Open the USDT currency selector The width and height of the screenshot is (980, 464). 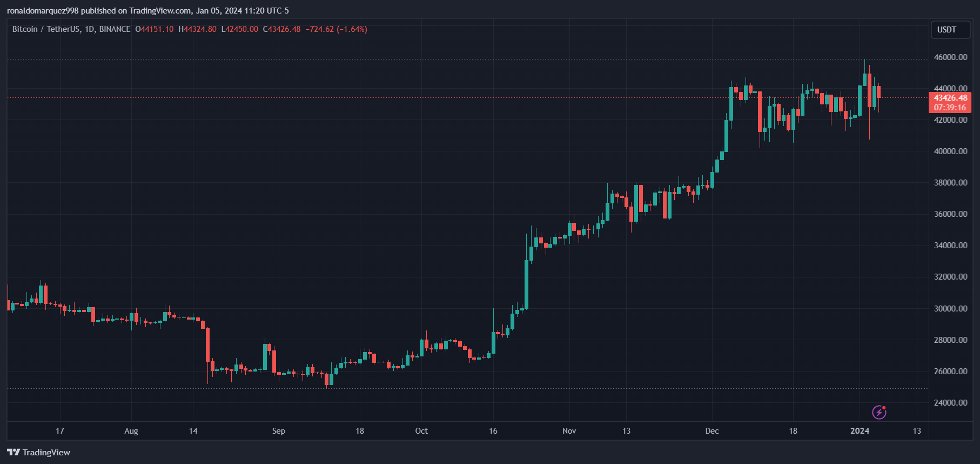point(951,30)
